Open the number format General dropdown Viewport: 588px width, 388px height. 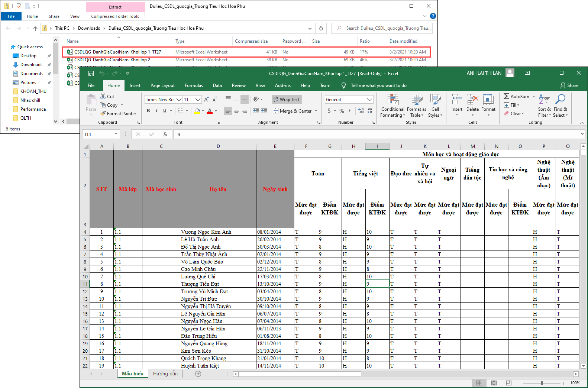[x=369, y=100]
